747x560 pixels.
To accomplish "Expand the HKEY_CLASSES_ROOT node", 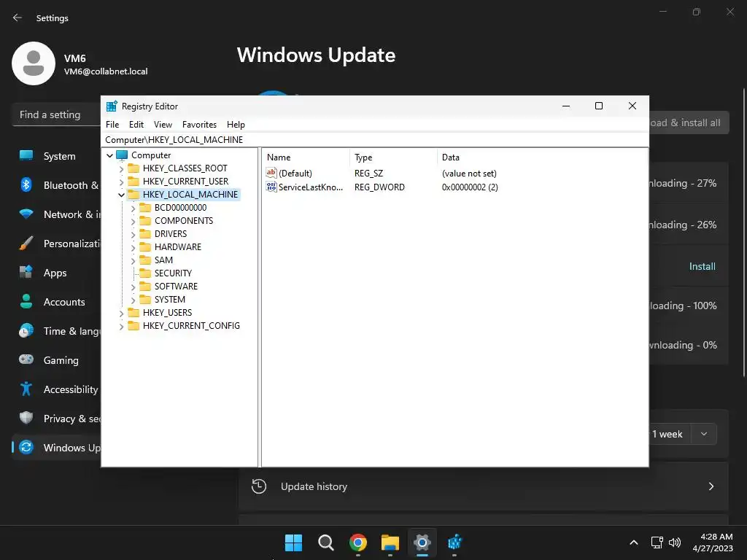I will pyautogui.click(x=122, y=168).
